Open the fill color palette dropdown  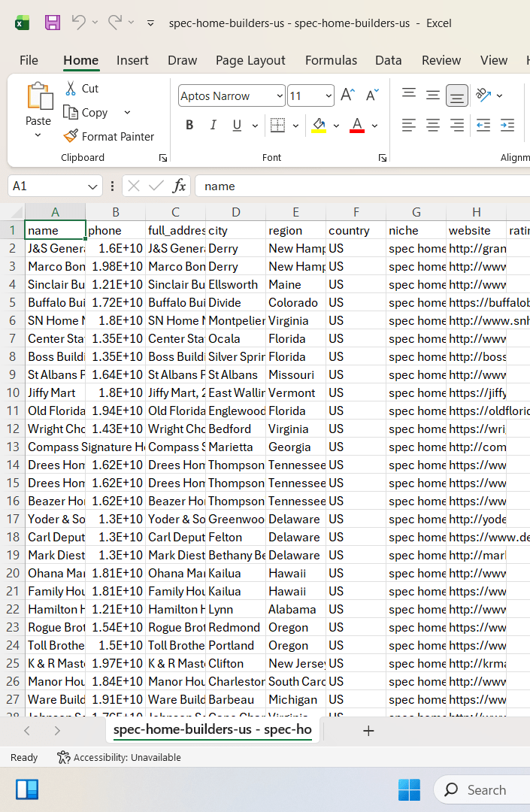337,126
